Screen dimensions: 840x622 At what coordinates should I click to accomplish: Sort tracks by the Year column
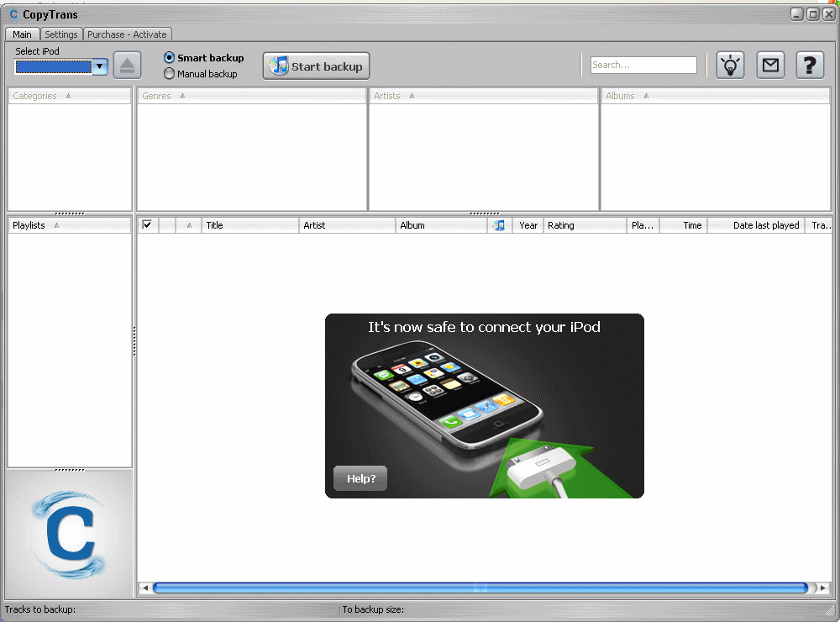tap(528, 225)
